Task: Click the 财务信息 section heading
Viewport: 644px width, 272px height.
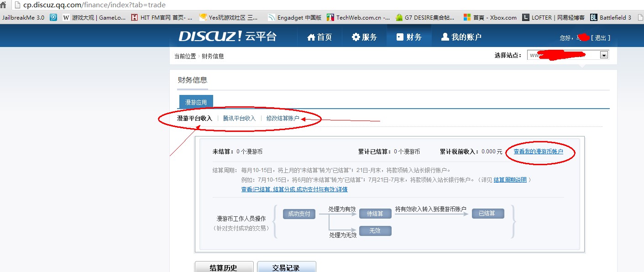Action: pyautogui.click(x=192, y=80)
